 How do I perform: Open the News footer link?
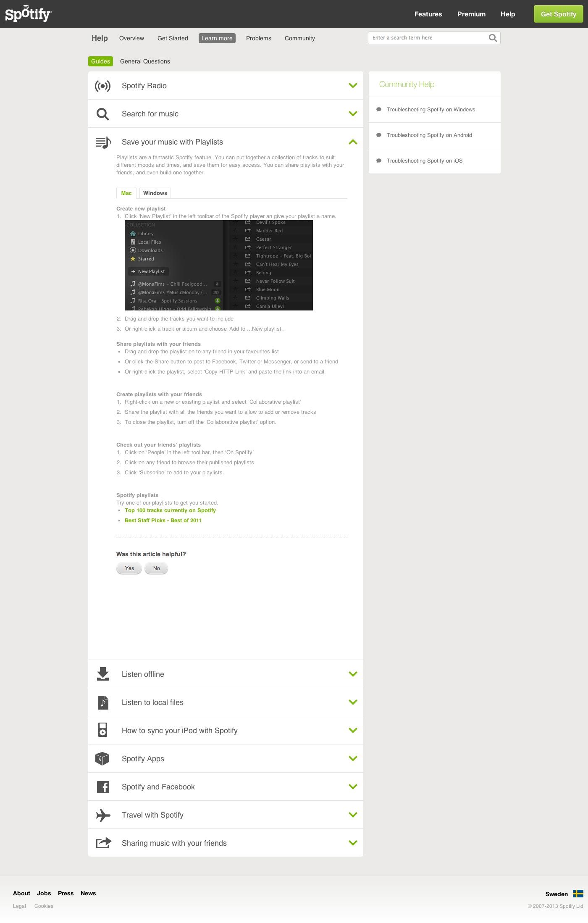pos(88,893)
